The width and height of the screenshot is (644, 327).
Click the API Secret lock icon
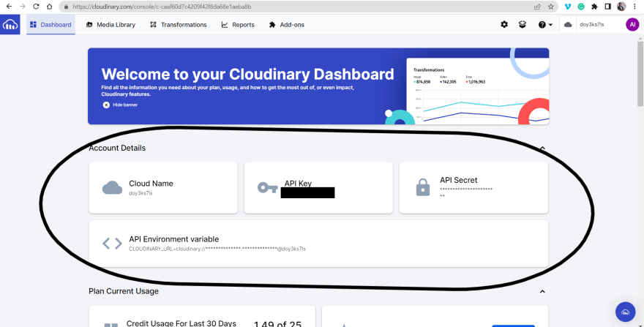point(423,187)
